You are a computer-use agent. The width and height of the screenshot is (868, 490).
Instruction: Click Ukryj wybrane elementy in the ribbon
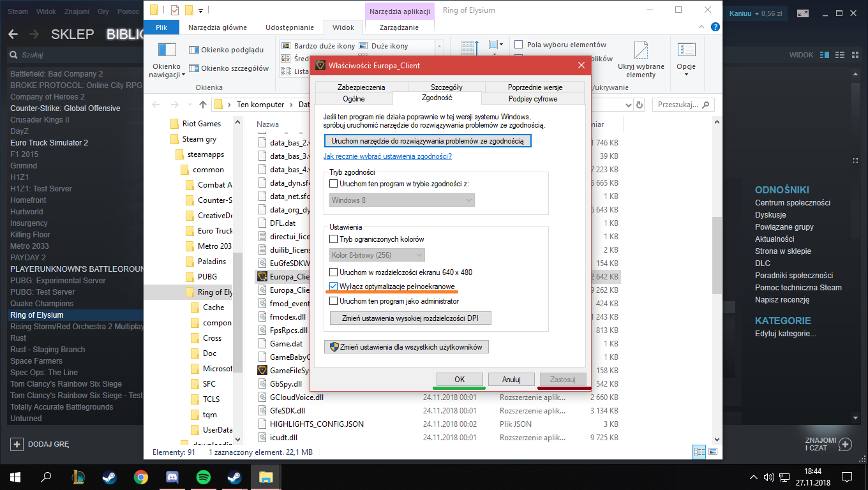(641, 60)
